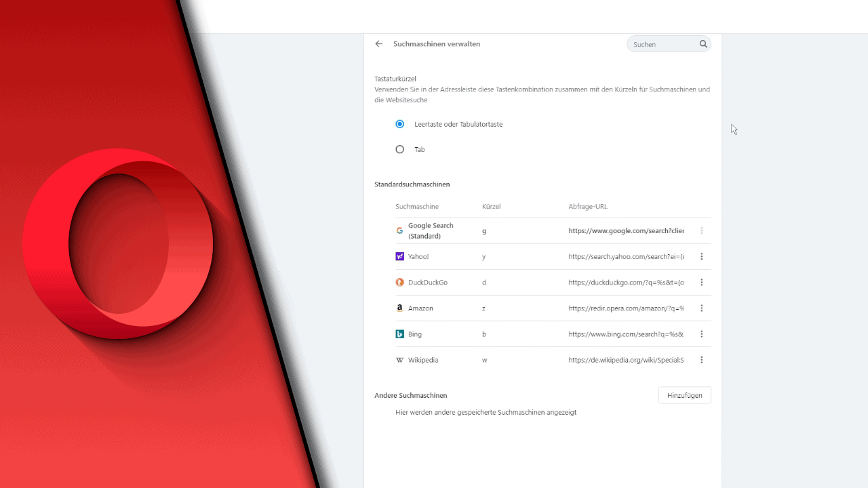Click the 'Verwenden Sie in der Adressleiste' description
868x488 pixels.
542,94
